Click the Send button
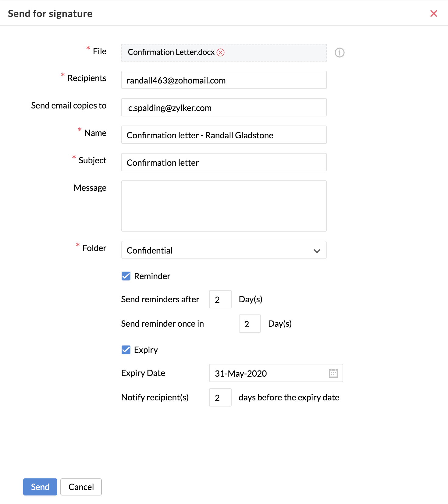 40,487
